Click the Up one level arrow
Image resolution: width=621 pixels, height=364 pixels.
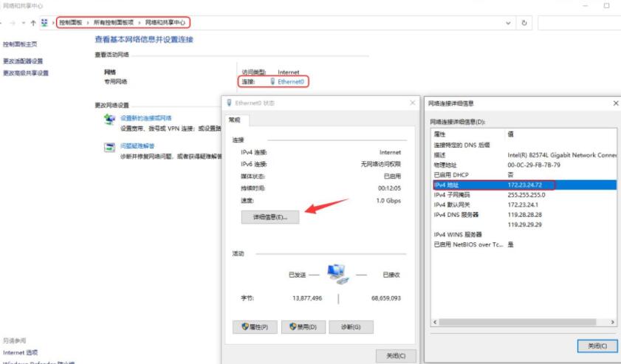pyautogui.click(x=33, y=23)
